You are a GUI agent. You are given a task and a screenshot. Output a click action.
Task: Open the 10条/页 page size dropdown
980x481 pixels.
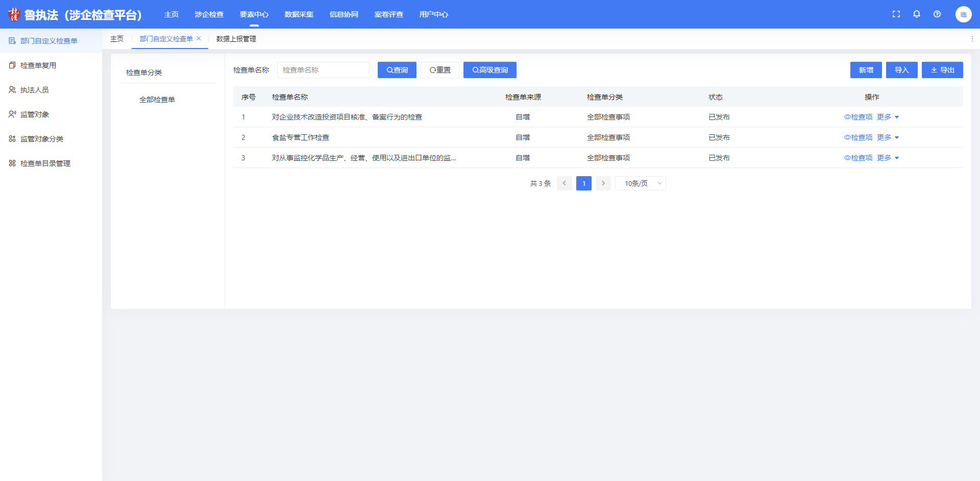point(640,183)
